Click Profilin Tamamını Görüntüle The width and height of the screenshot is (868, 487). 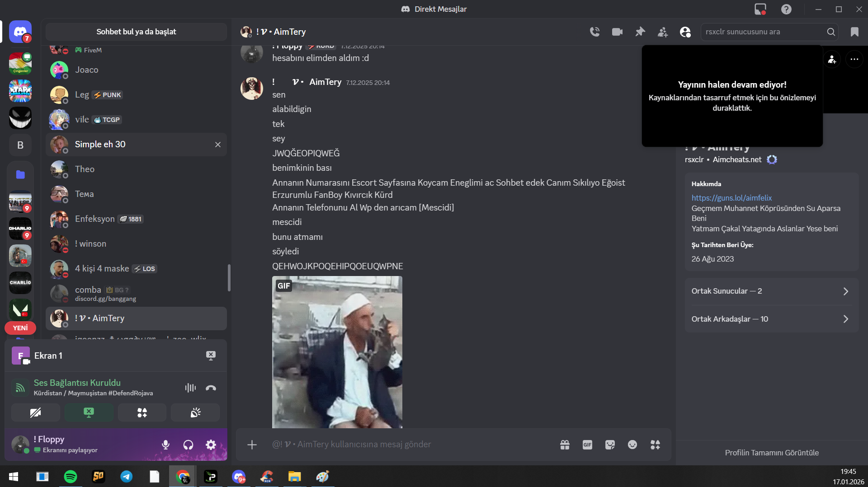tap(772, 453)
